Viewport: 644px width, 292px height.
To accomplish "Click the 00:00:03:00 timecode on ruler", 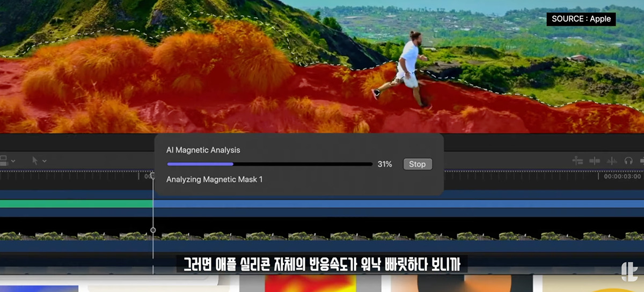I will (x=622, y=176).
